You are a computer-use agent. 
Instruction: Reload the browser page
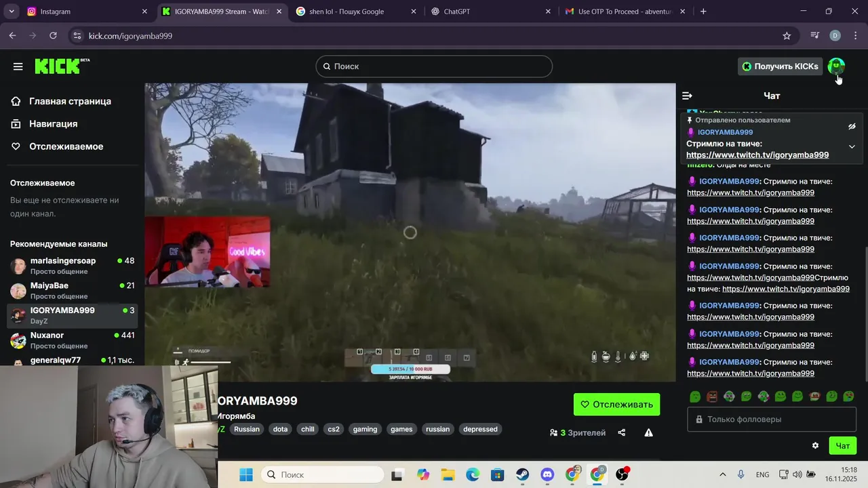[x=53, y=36]
